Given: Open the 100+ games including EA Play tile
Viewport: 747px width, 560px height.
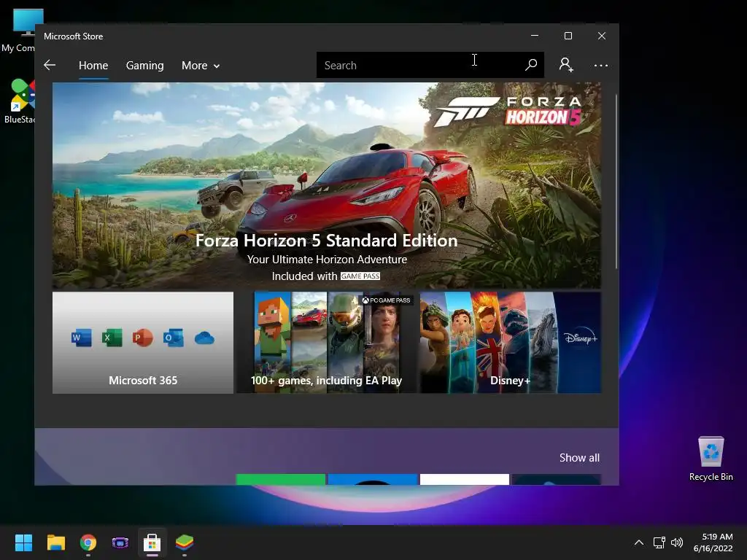Looking at the screenshot, I should [x=326, y=343].
